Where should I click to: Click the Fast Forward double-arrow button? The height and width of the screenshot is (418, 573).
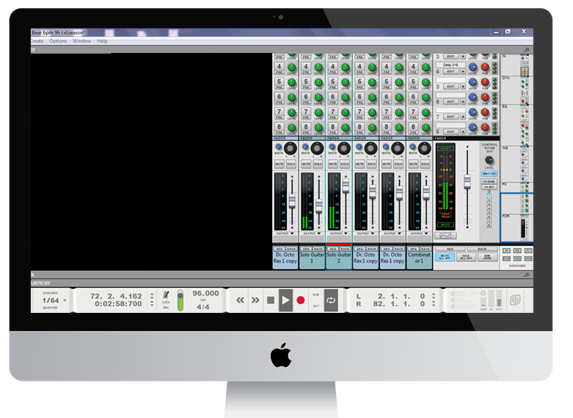pos(255,300)
